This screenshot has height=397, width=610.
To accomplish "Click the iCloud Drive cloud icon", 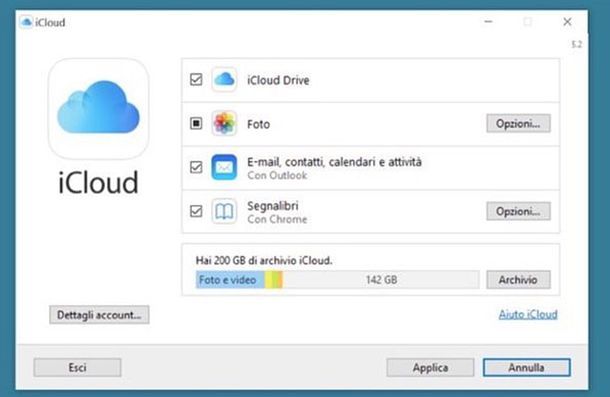I will [x=224, y=80].
